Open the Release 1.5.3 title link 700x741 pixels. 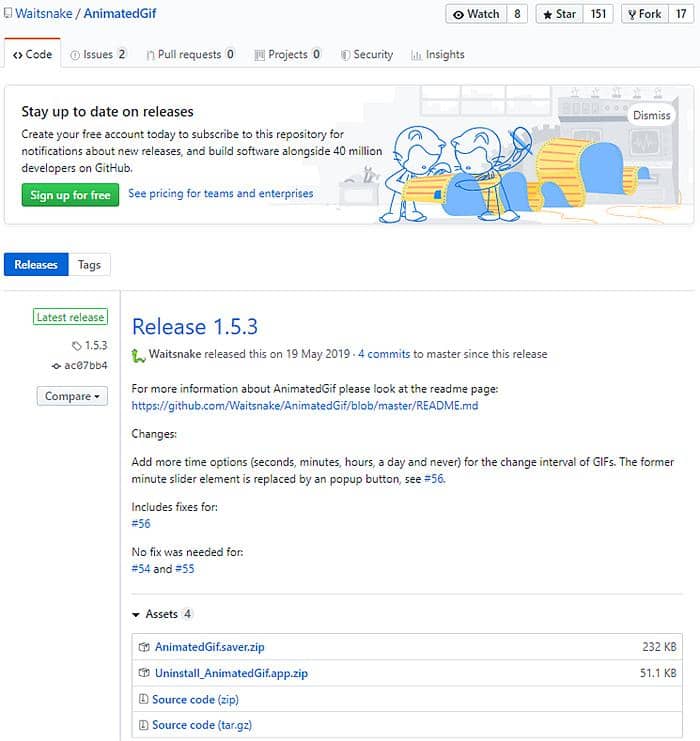[x=195, y=327]
